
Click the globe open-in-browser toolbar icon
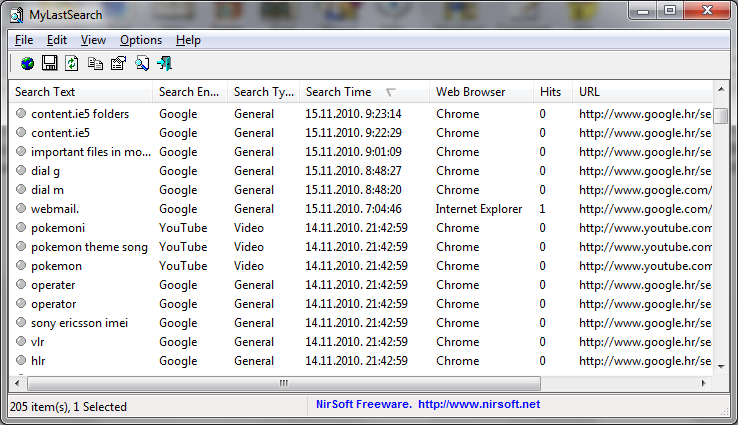point(27,64)
